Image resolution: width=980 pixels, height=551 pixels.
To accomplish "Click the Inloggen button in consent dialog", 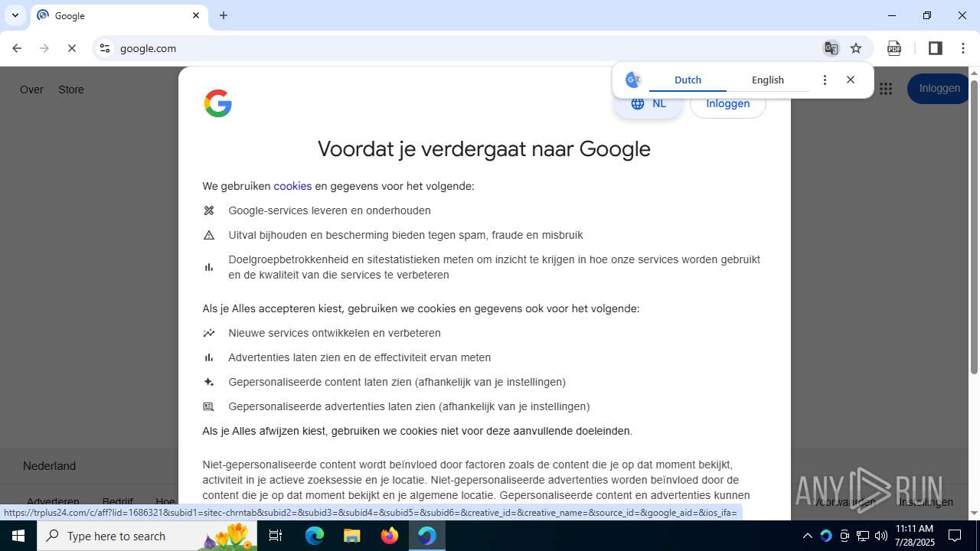I will click(x=728, y=103).
